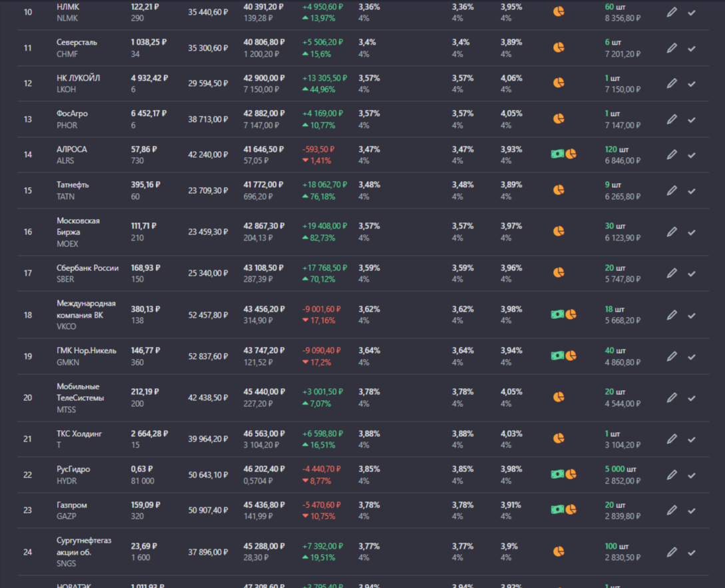This screenshot has width=725, height=588.
Task: Click pencil icon for Сургутнефтегаз row
Action: tap(672, 553)
